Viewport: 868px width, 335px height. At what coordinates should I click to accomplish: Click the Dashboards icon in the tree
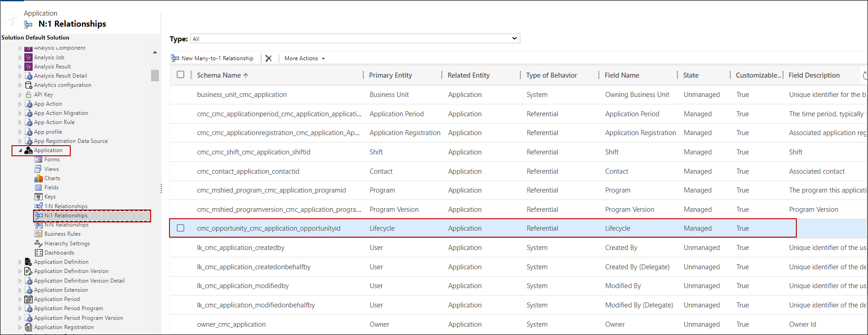[39, 253]
